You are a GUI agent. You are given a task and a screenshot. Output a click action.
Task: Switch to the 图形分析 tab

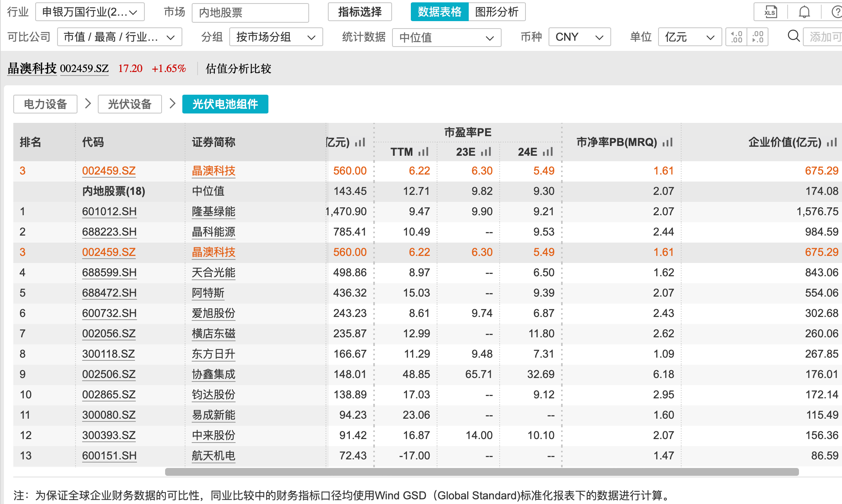point(497,12)
